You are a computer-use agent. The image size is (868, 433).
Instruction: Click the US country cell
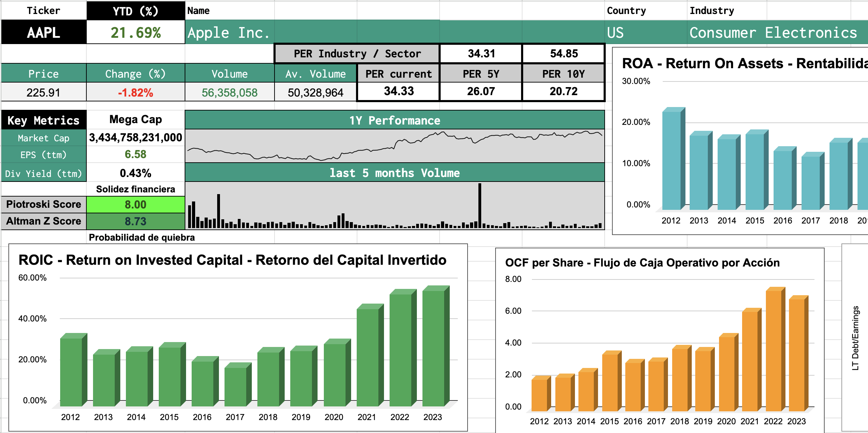click(x=646, y=32)
